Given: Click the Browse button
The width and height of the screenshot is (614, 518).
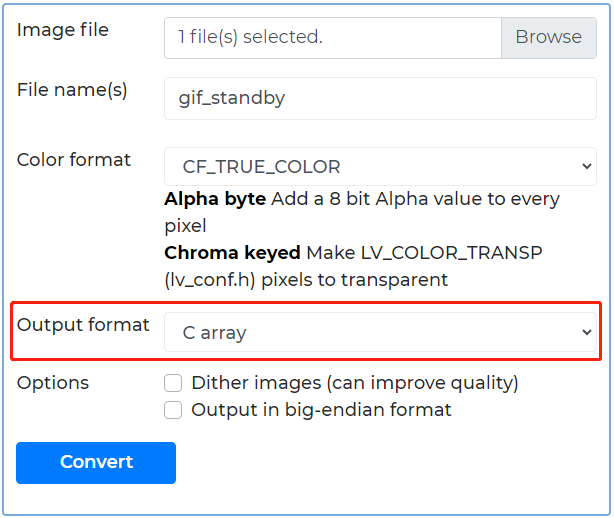Looking at the screenshot, I should click(x=548, y=37).
